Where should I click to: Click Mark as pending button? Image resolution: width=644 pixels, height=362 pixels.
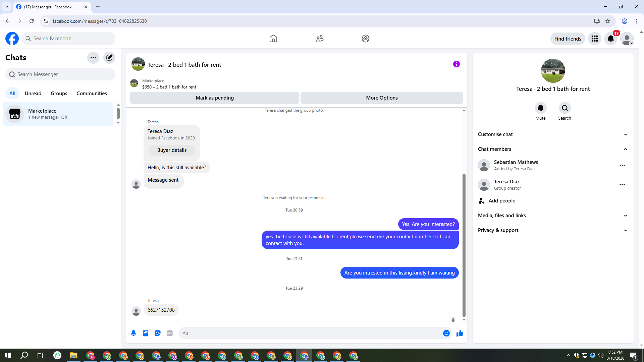(215, 98)
